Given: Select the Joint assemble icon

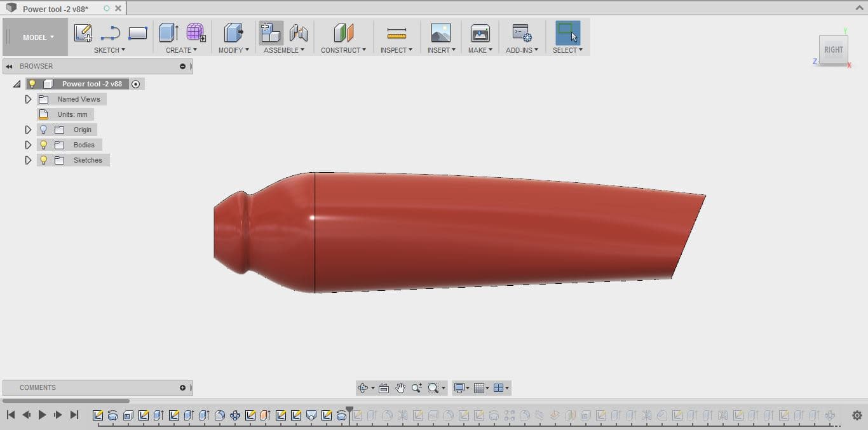Looking at the screenshot, I should 299,33.
